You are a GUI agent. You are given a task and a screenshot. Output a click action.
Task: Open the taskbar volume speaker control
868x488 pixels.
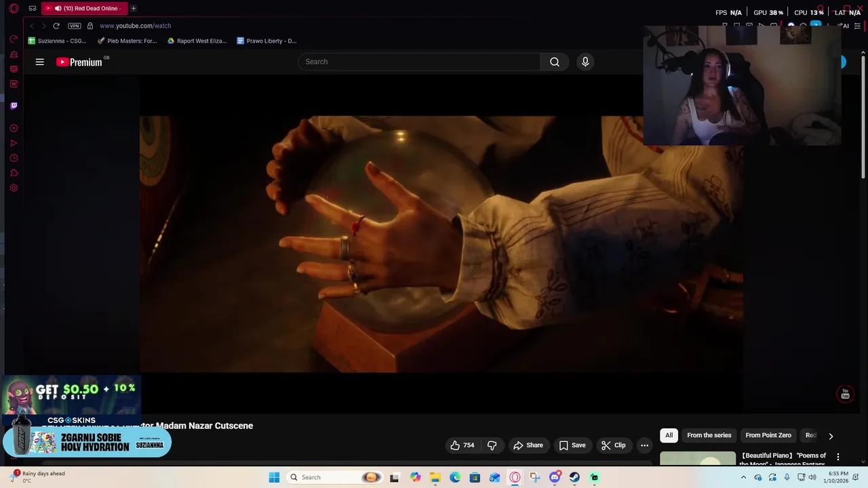[x=812, y=477]
